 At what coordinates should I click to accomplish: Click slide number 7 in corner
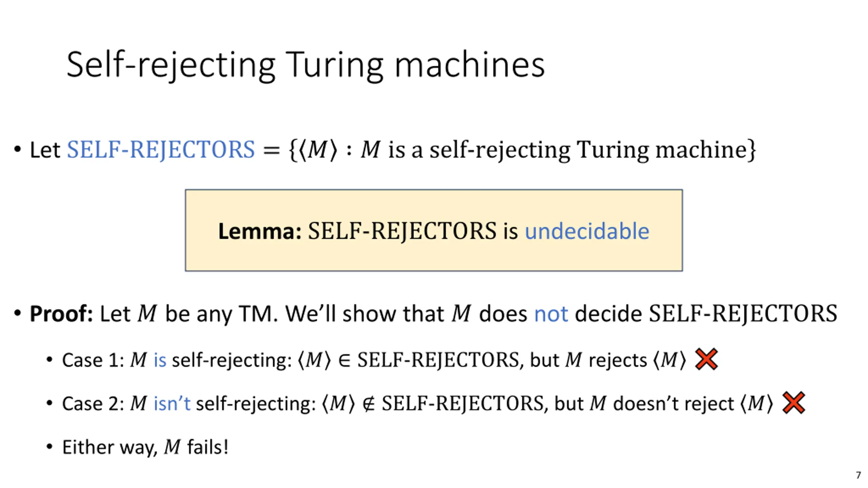tap(858, 475)
